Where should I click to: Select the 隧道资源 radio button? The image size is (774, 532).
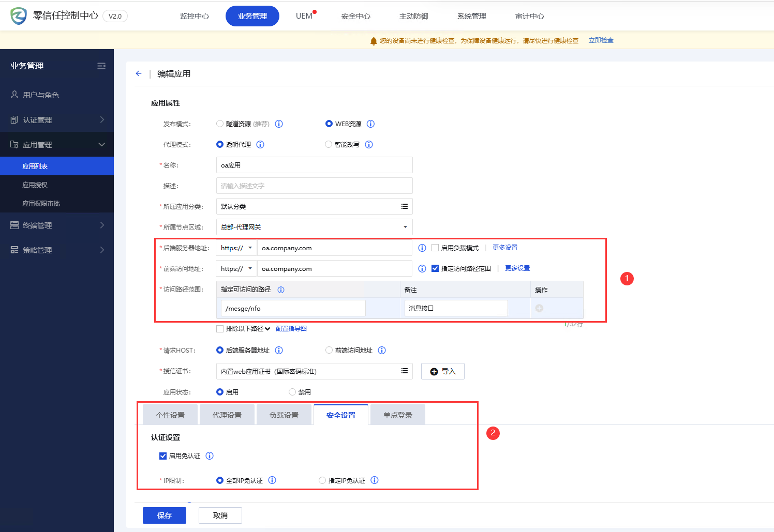point(220,124)
